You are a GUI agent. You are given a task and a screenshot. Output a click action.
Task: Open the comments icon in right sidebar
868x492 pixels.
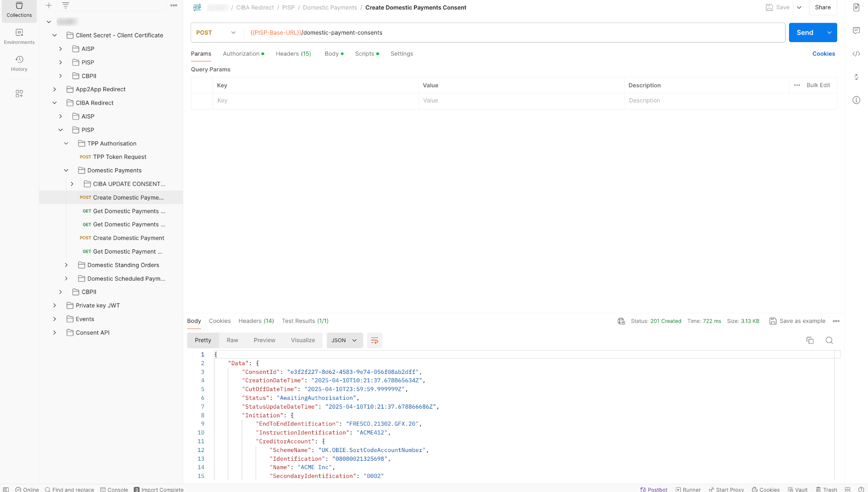pyautogui.click(x=856, y=30)
